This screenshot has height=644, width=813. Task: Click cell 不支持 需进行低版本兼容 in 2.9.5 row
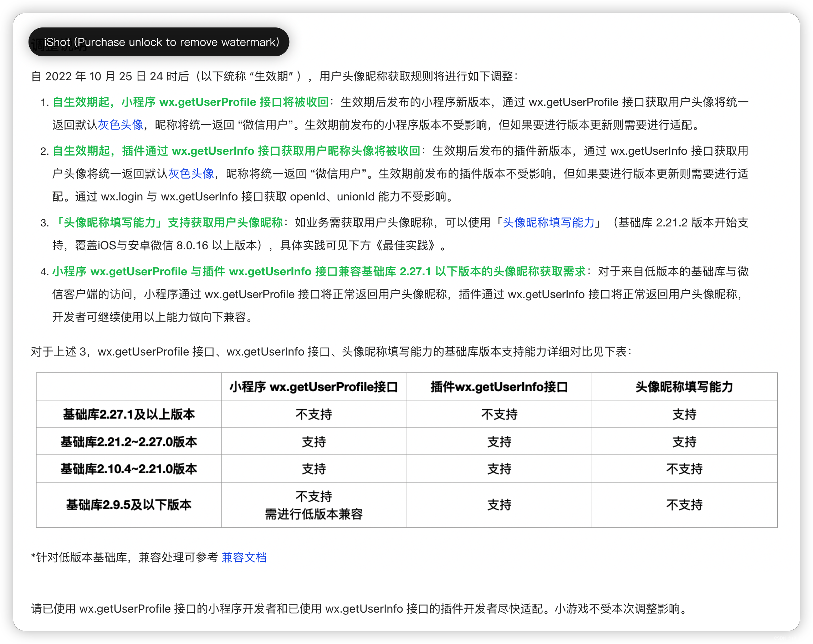click(x=314, y=505)
